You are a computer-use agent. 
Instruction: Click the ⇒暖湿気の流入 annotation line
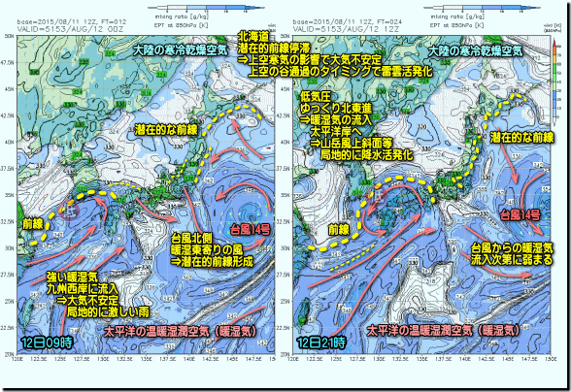click(x=336, y=119)
